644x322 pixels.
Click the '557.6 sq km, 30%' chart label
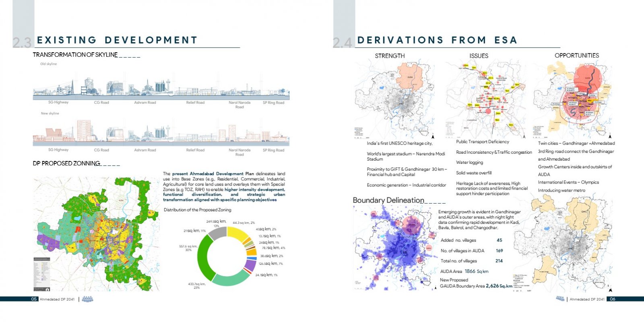point(188,248)
